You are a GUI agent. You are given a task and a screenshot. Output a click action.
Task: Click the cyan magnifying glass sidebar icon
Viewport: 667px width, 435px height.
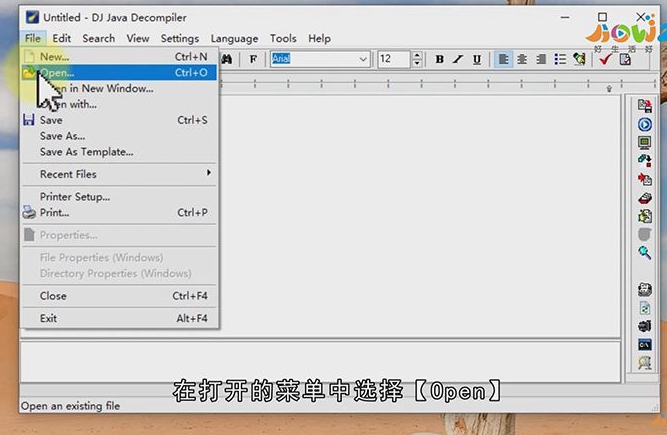(644, 253)
